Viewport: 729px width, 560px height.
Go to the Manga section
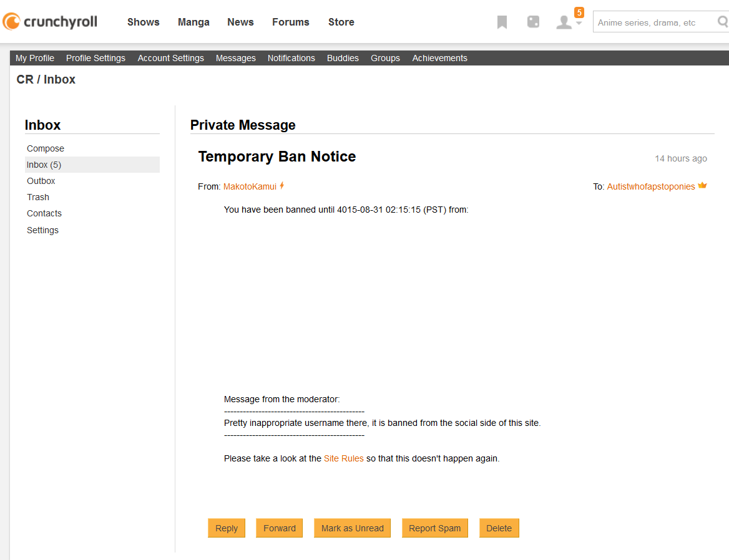pos(193,22)
